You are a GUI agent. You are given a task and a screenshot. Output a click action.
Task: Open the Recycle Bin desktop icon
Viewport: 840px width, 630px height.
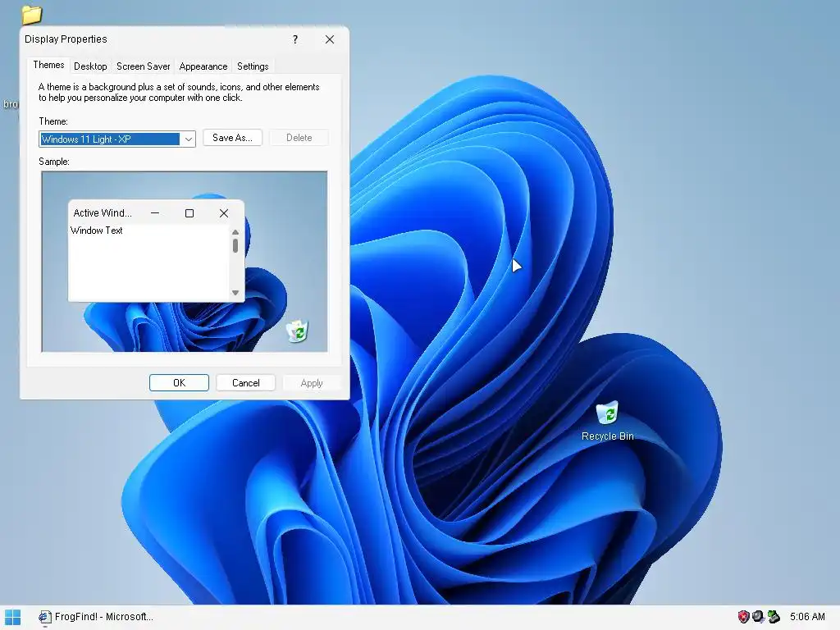[607, 413]
